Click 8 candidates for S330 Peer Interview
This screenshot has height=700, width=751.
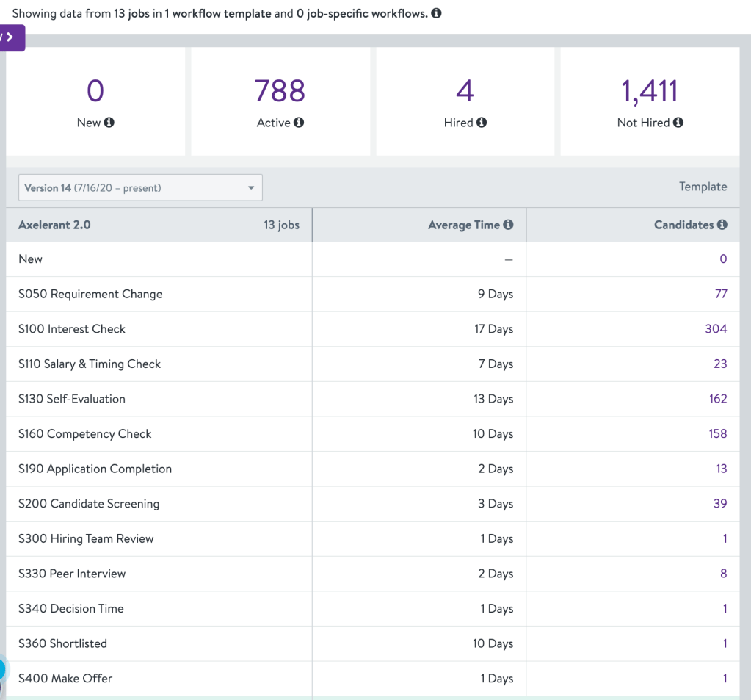[x=723, y=574]
